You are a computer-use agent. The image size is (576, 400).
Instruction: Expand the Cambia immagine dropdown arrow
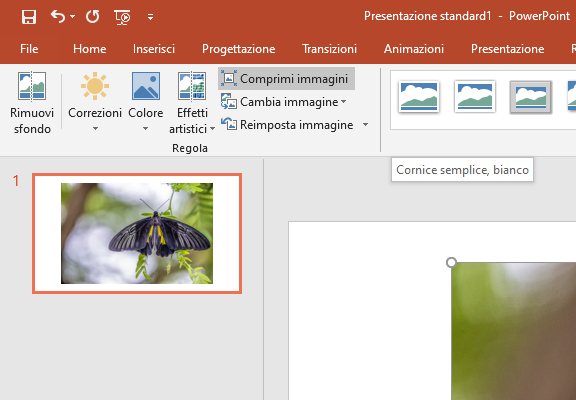tap(343, 101)
